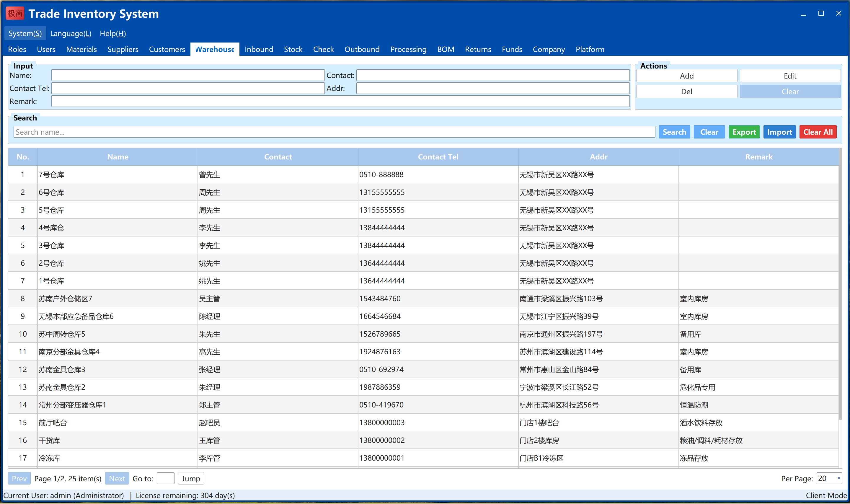The width and height of the screenshot is (850, 504).
Task: Click the Next page button
Action: pos(117,478)
